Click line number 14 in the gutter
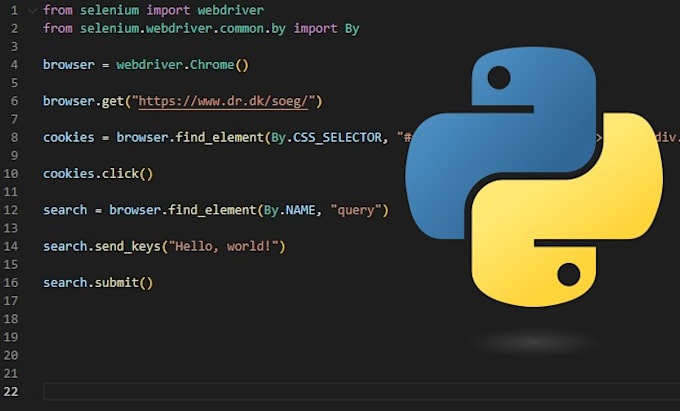Screen dimensions: 680x411 click(11, 247)
